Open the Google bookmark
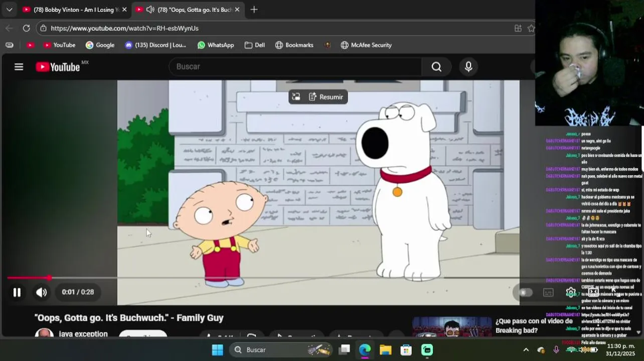644x361 pixels. 100,45
